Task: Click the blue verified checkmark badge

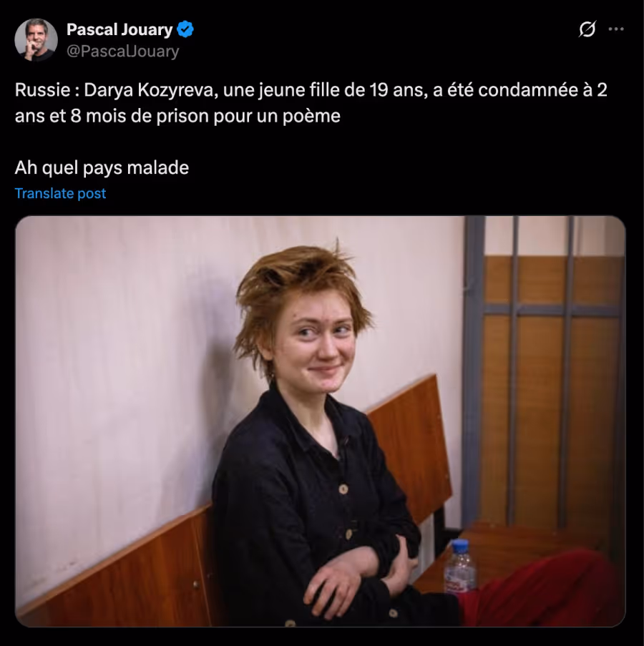Action: [x=185, y=29]
